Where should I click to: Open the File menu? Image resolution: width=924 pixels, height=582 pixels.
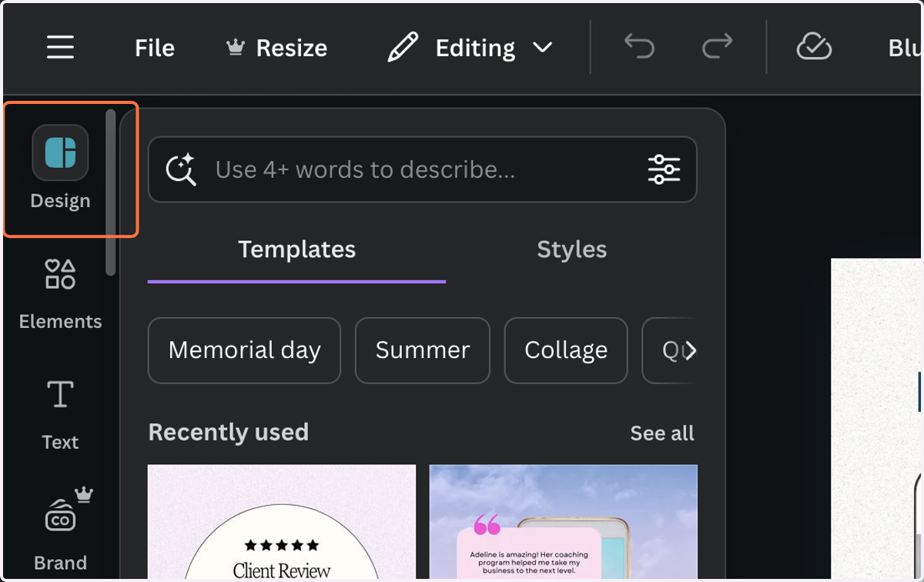(155, 48)
